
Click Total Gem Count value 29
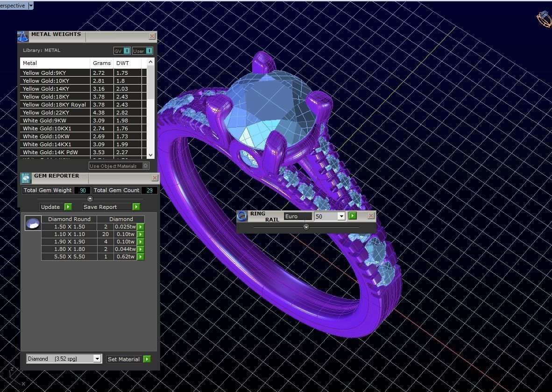149,190
